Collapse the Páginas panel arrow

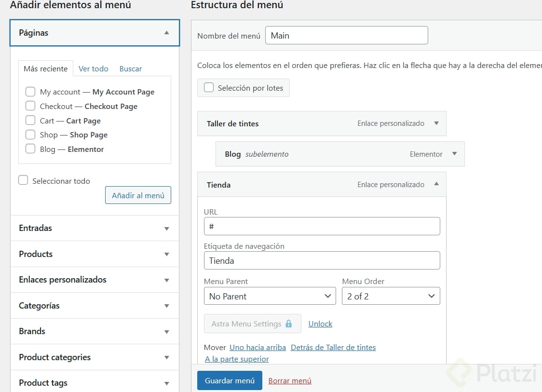pos(166,33)
